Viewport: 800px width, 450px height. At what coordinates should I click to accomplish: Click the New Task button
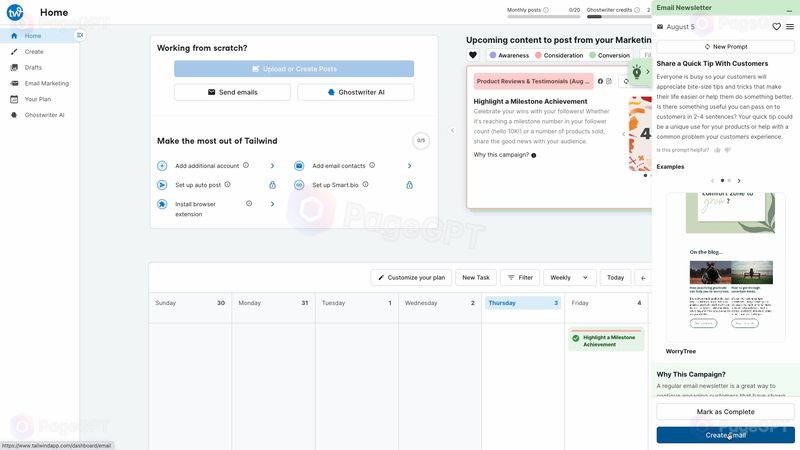point(476,278)
